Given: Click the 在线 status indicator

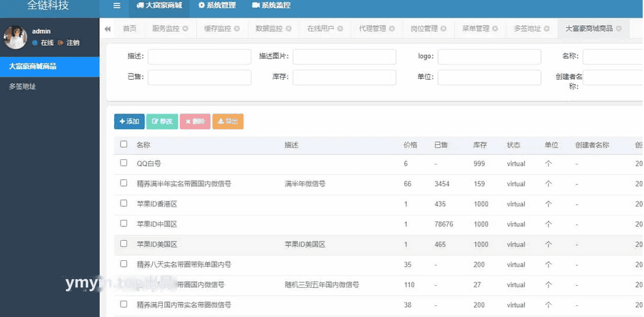Looking at the screenshot, I should 43,43.
